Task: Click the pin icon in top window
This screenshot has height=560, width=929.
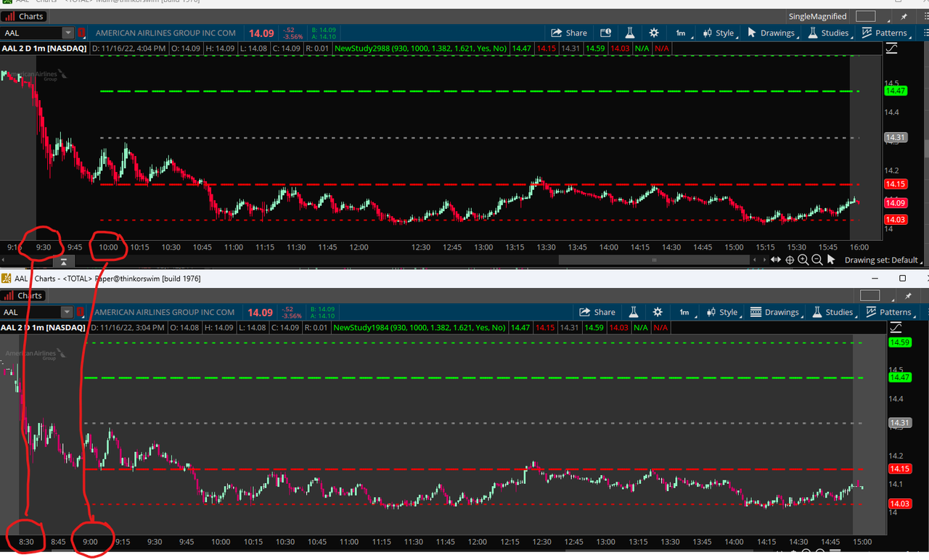Action: [904, 16]
